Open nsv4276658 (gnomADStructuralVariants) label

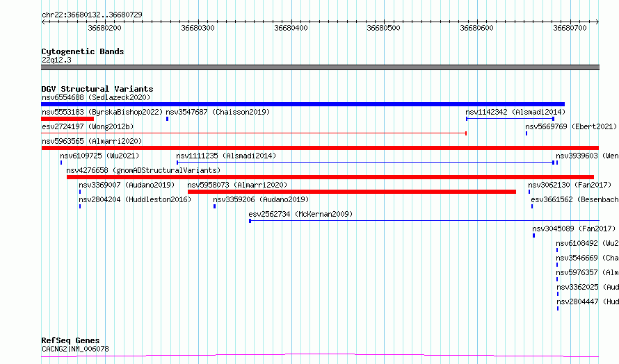click(143, 170)
